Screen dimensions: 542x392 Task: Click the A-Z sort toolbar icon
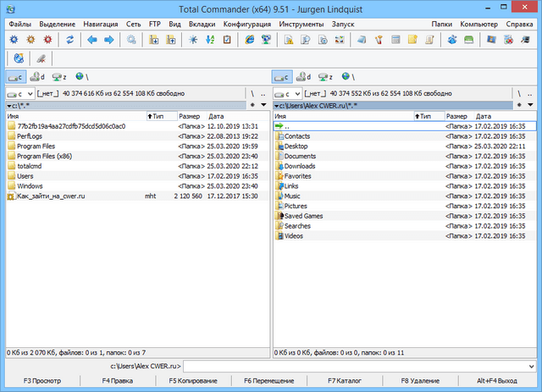point(209,40)
